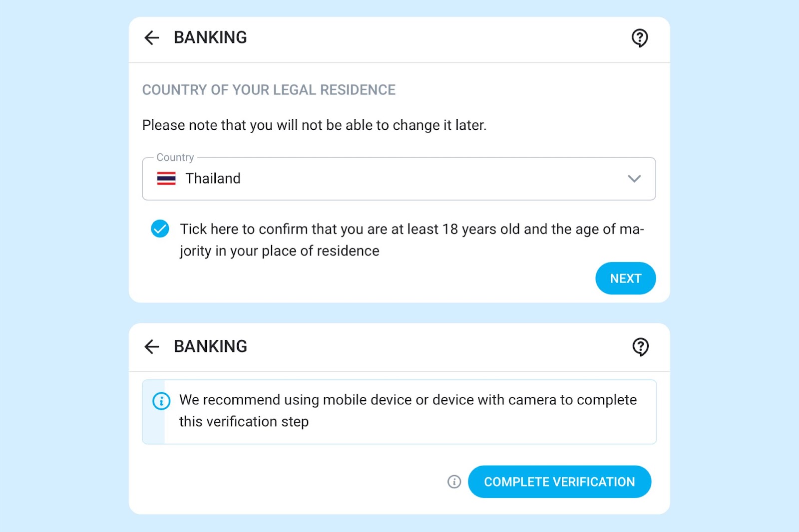Expand the Country dropdown chevron

coord(634,179)
